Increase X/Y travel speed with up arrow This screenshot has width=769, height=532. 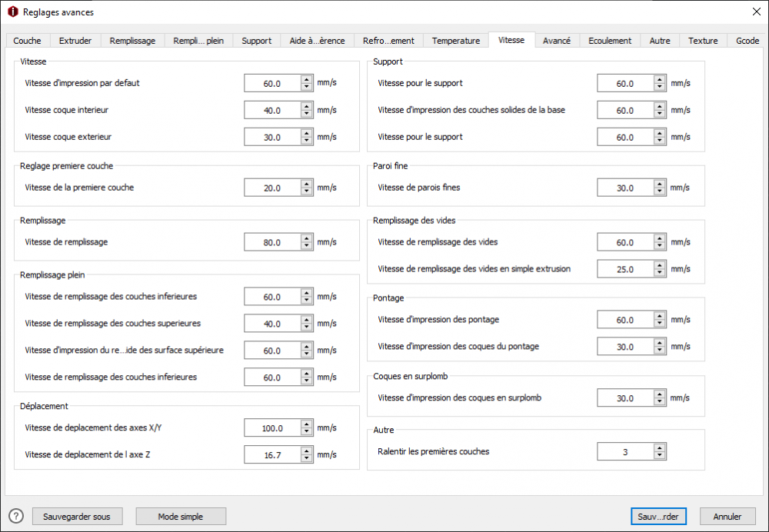coord(307,424)
